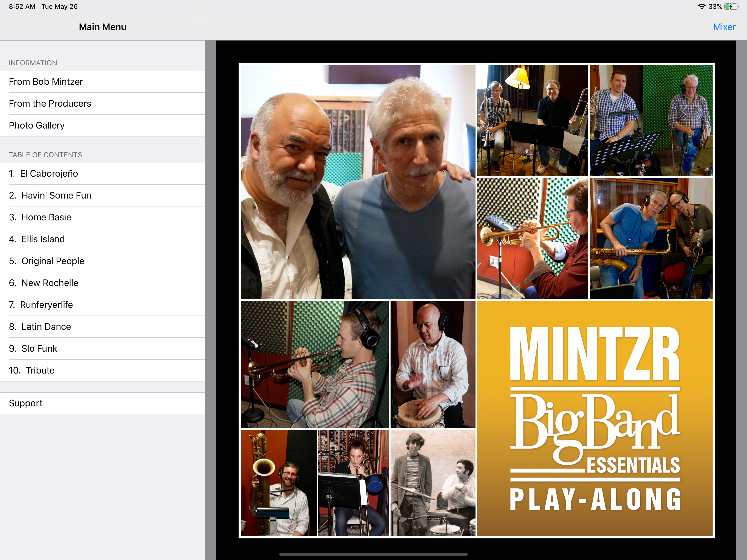Tap the two saxophonists photo
The image size is (747, 560).
[651, 238]
